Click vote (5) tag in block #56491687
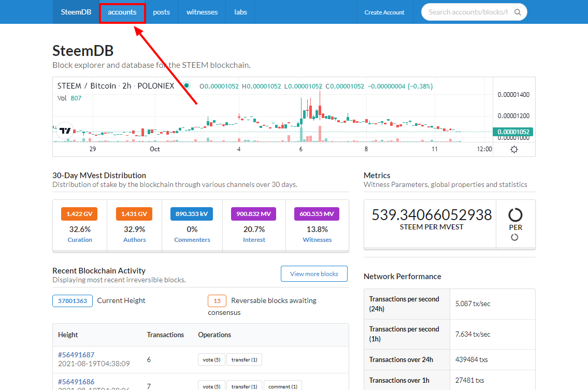The image size is (588, 390). [x=211, y=359]
